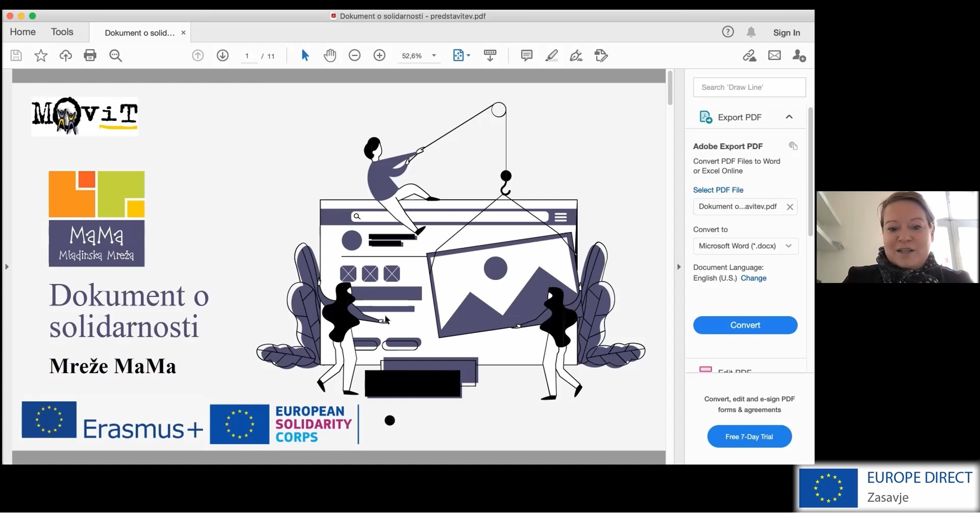Viewport: 980px width, 513px height.
Task: Send file by email envelope icon
Action: pyautogui.click(x=774, y=56)
